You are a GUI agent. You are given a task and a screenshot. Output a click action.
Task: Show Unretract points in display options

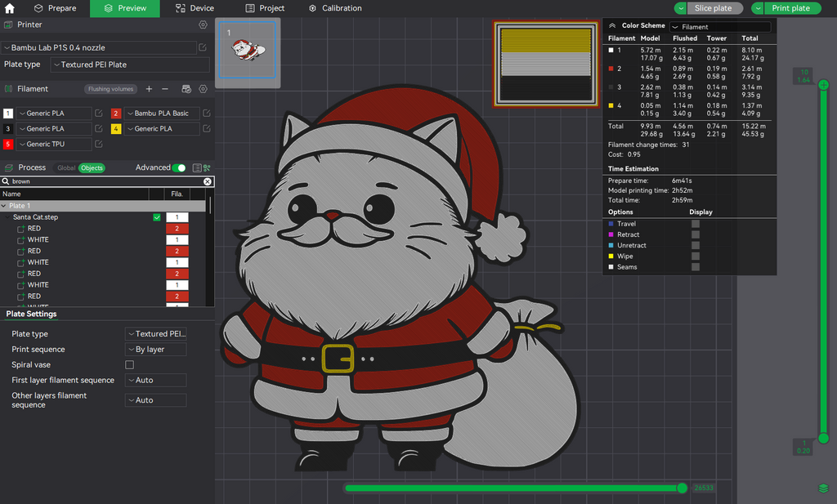click(696, 245)
